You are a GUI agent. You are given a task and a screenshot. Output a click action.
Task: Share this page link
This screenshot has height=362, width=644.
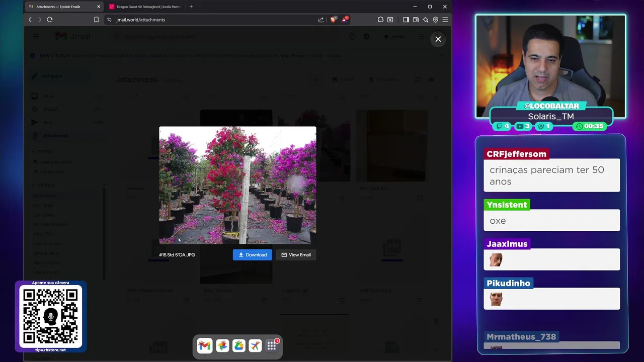(321, 20)
